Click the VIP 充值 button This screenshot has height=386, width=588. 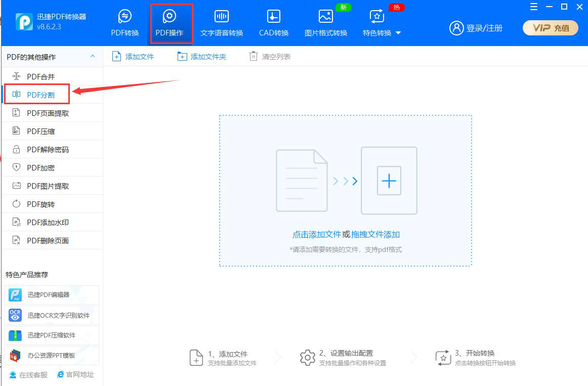551,28
